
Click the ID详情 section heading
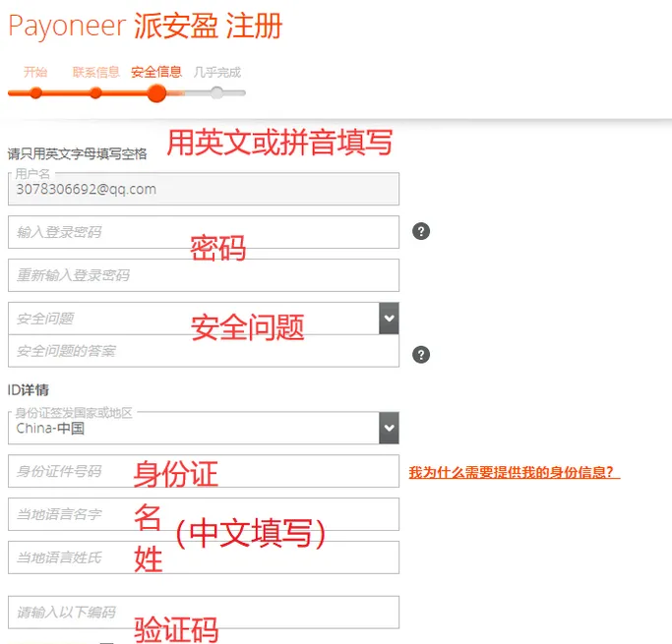[29, 390]
